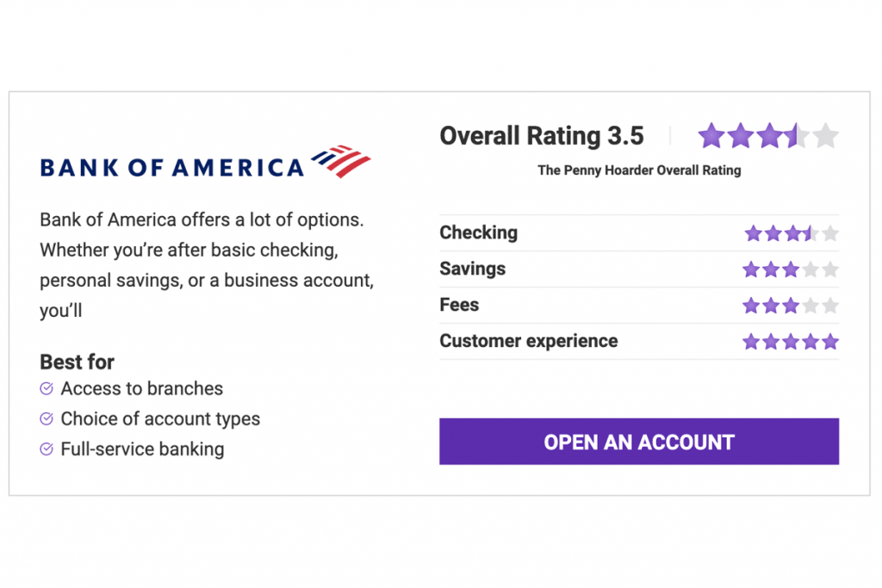Click the first star in Fees row
This screenshot has width=882, height=588.
tap(751, 306)
